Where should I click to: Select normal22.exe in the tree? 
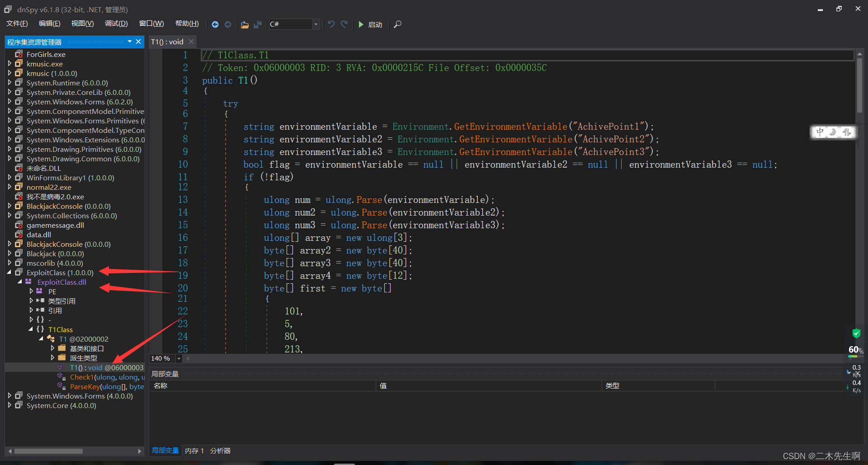49,187
